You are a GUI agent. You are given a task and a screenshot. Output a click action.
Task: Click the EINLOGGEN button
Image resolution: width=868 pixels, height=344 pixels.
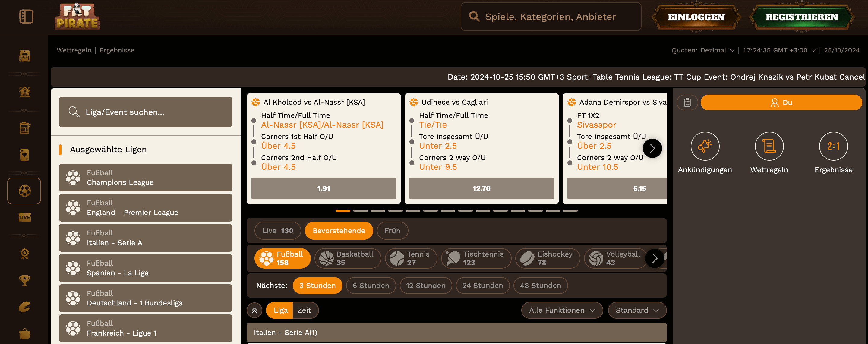click(696, 17)
